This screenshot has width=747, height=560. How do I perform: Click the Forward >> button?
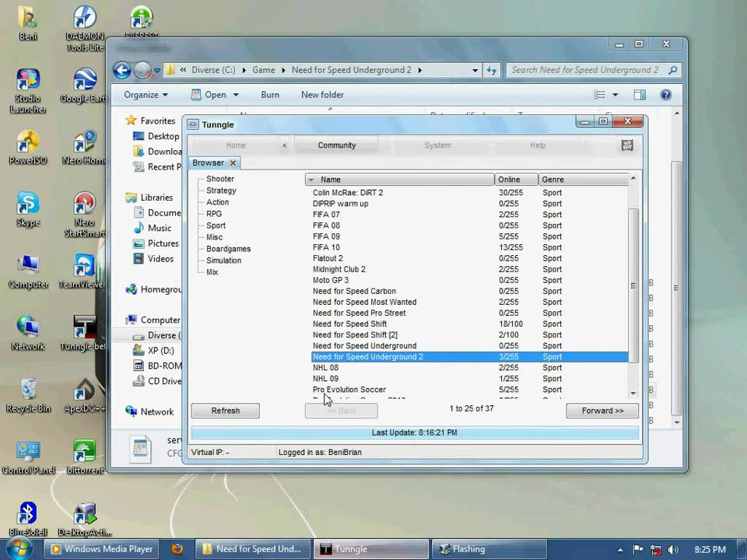(602, 411)
